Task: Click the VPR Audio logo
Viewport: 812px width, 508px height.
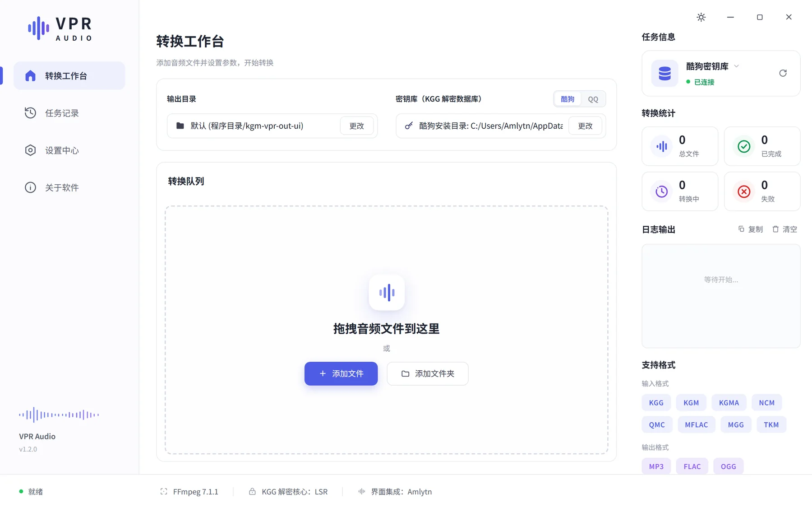Action: 60,28
